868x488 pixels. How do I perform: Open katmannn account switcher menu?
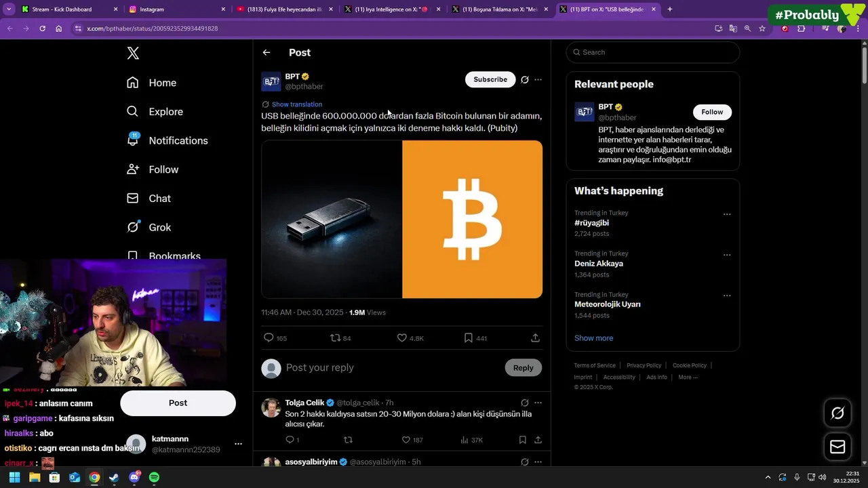coord(238,444)
